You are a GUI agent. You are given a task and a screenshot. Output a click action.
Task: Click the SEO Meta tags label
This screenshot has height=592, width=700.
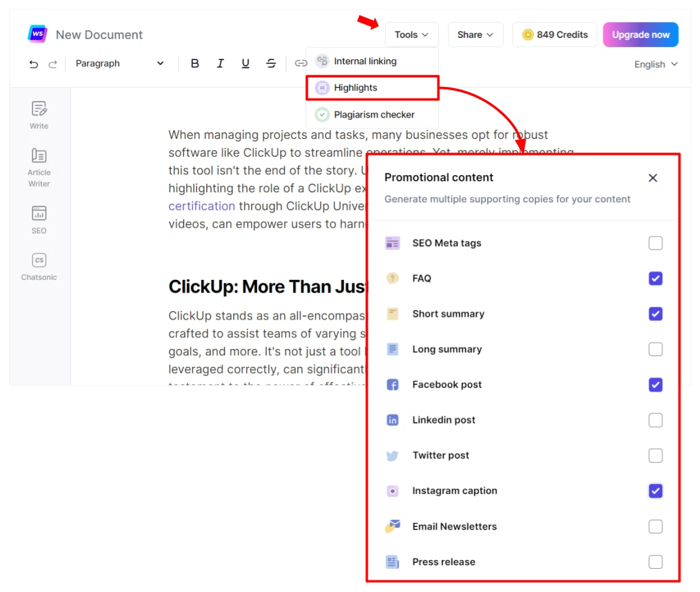447,243
